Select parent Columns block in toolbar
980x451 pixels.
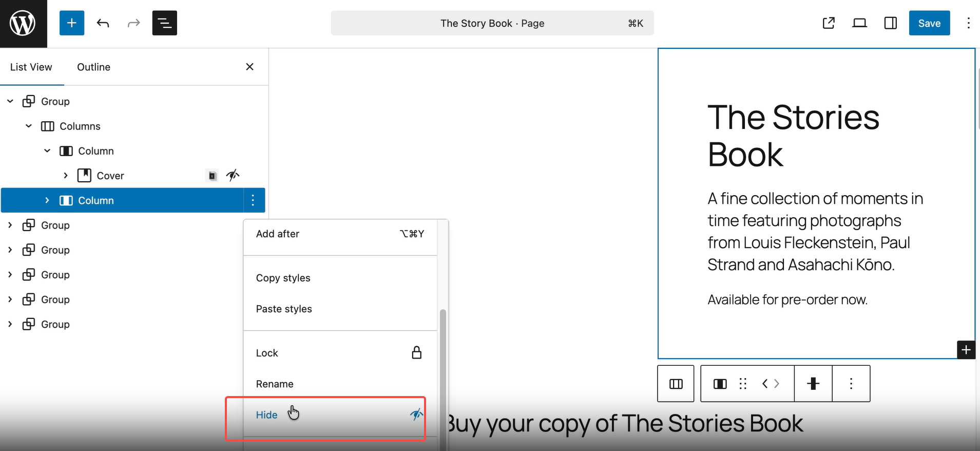tap(676, 384)
